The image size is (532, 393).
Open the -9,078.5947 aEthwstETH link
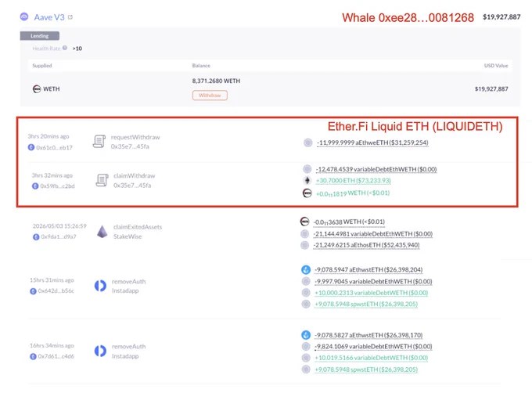coord(368,270)
